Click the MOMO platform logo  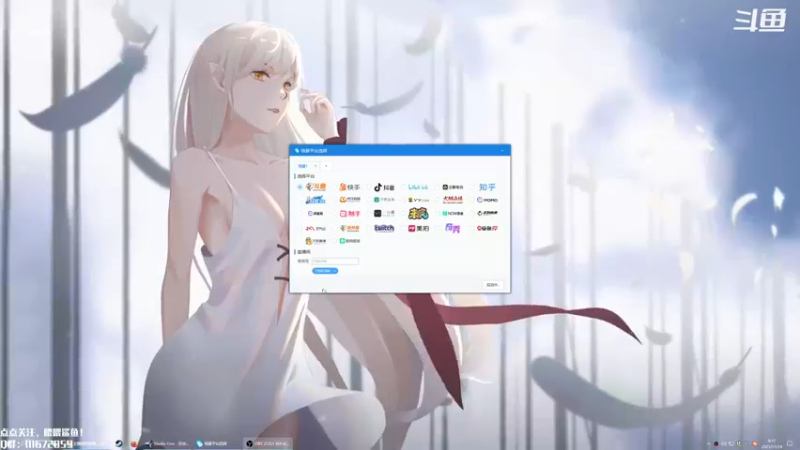487,199
